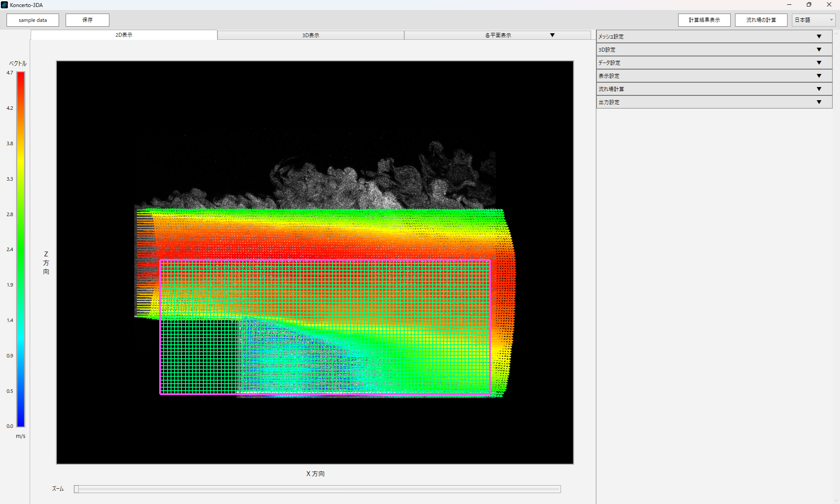Image resolution: width=840 pixels, height=504 pixels.
Task: Click the sample data button
Action: 33,20
